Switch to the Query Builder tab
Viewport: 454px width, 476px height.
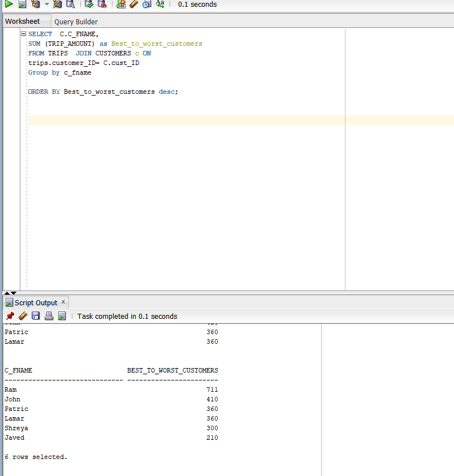pos(76,21)
